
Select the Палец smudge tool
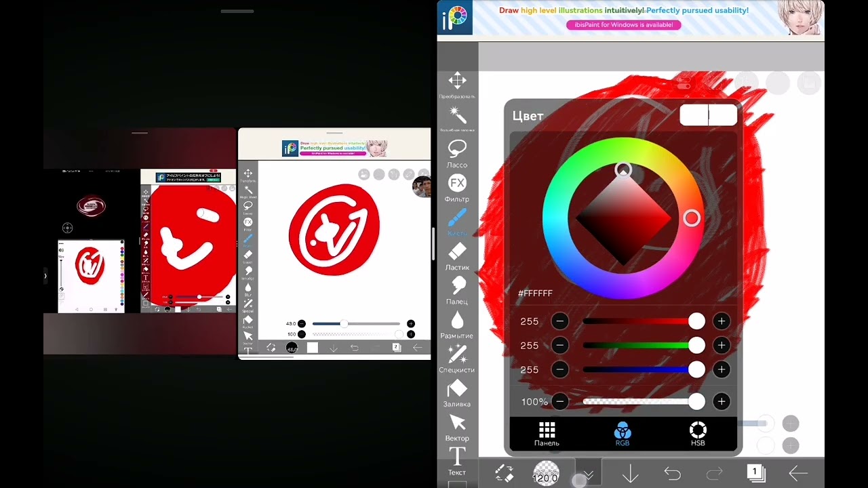(457, 289)
